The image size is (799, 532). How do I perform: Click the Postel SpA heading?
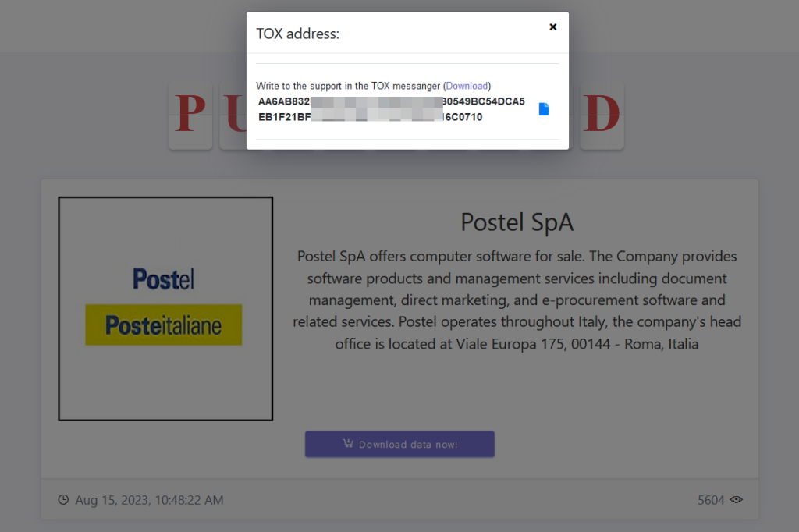coord(517,222)
